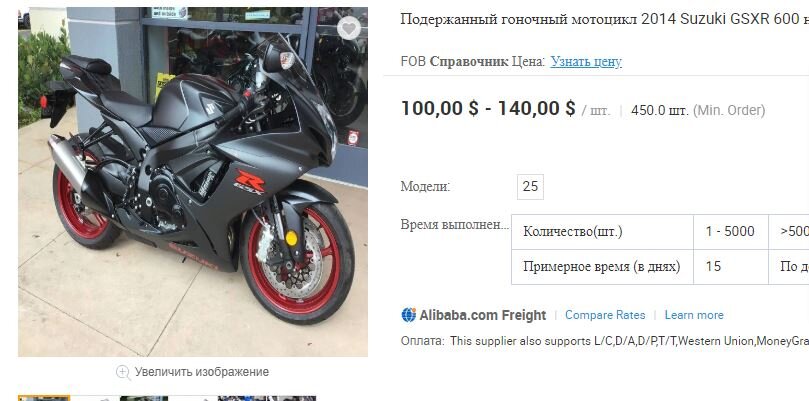809x401 pixels.
Task: Add motorcycle to favorites with heart icon
Action: (349, 28)
